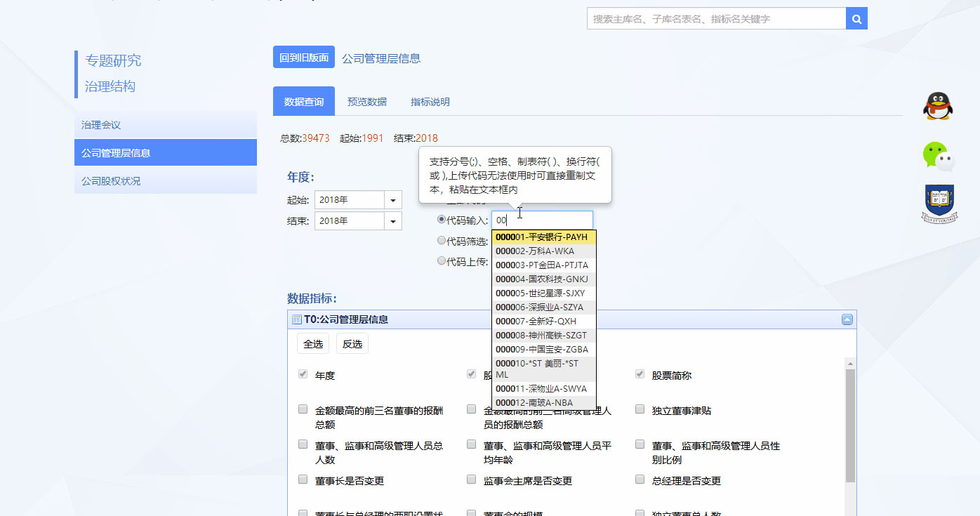980x516 pixels.
Task: Choose suggestion 000010-*ST 美丽
Action: pos(544,369)
